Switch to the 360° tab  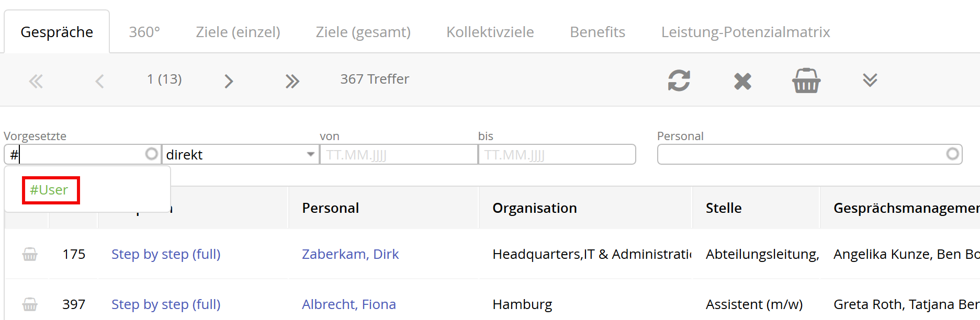144,32
